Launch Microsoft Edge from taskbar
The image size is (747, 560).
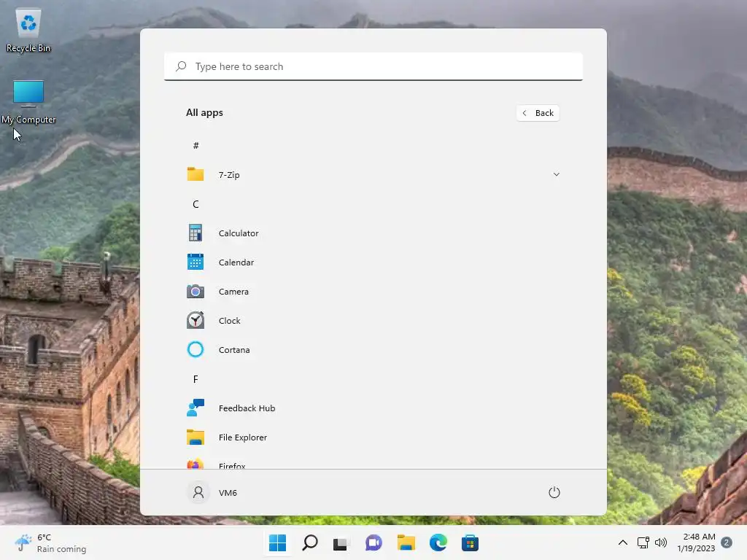(438, 542)
